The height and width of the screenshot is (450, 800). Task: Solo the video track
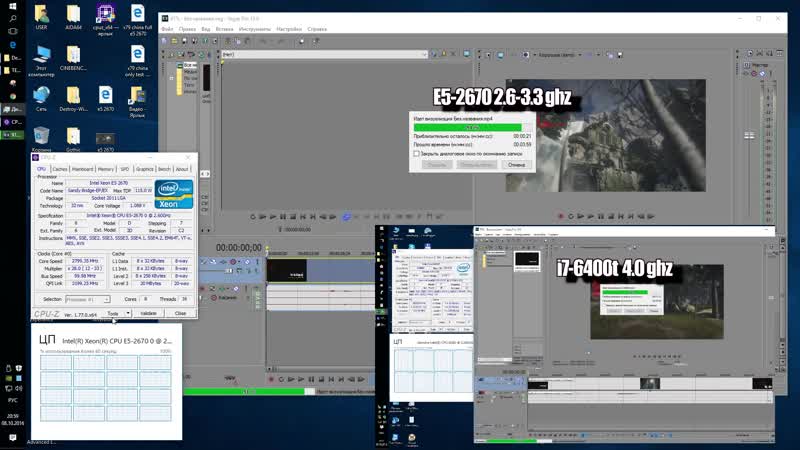pos(257,262)
